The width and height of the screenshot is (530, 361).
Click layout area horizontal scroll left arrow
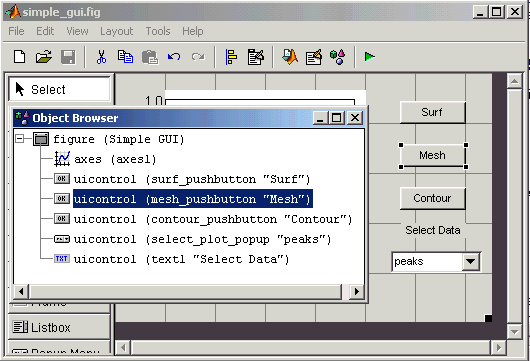(123, 347)
